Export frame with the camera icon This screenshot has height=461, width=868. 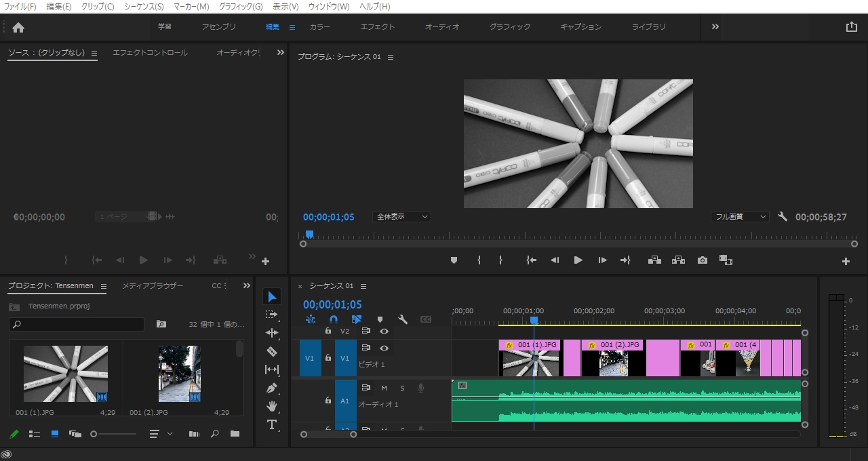[x=703, y=260]
